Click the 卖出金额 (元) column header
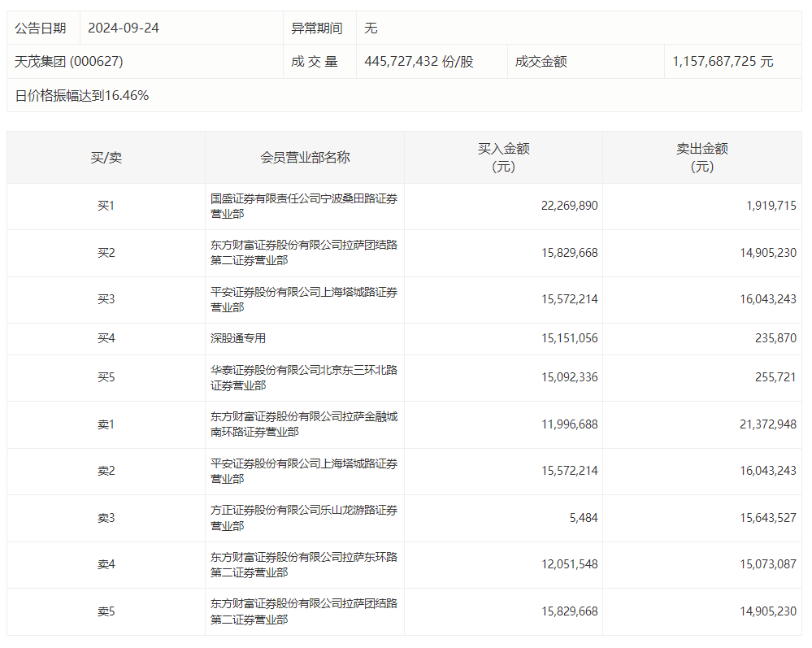812x648 pixels. coord(702,158)
